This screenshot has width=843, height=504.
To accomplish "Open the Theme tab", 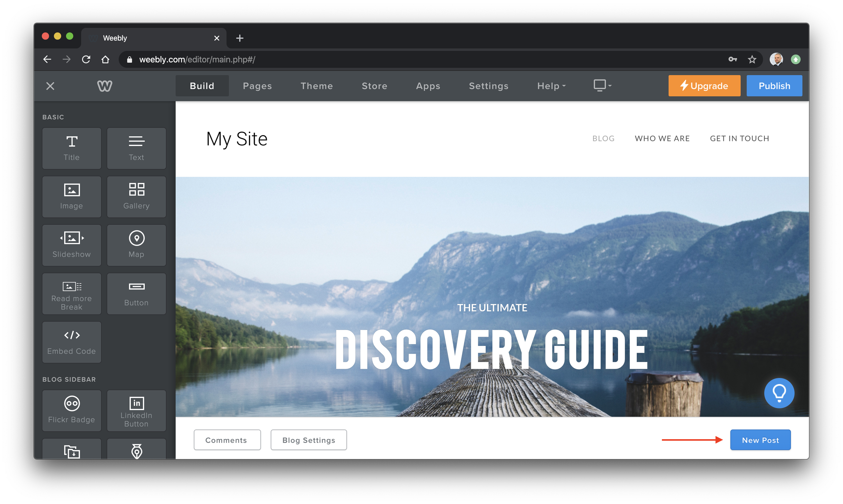I will (x=316, y=86).
